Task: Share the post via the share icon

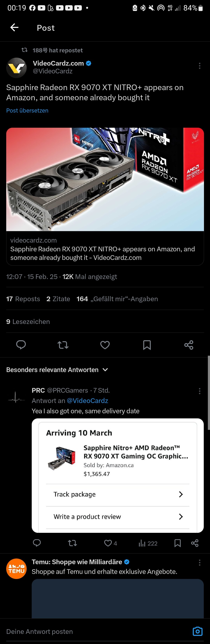Action: point(189,345)
